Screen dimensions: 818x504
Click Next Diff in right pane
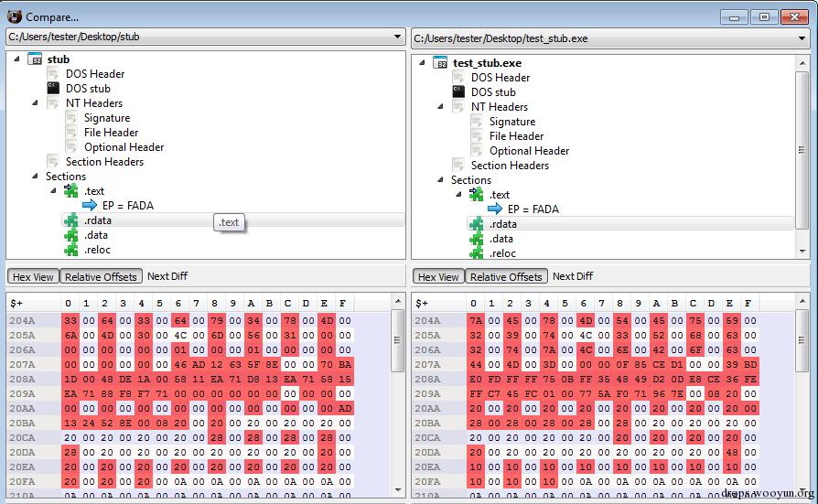(573, 276)
